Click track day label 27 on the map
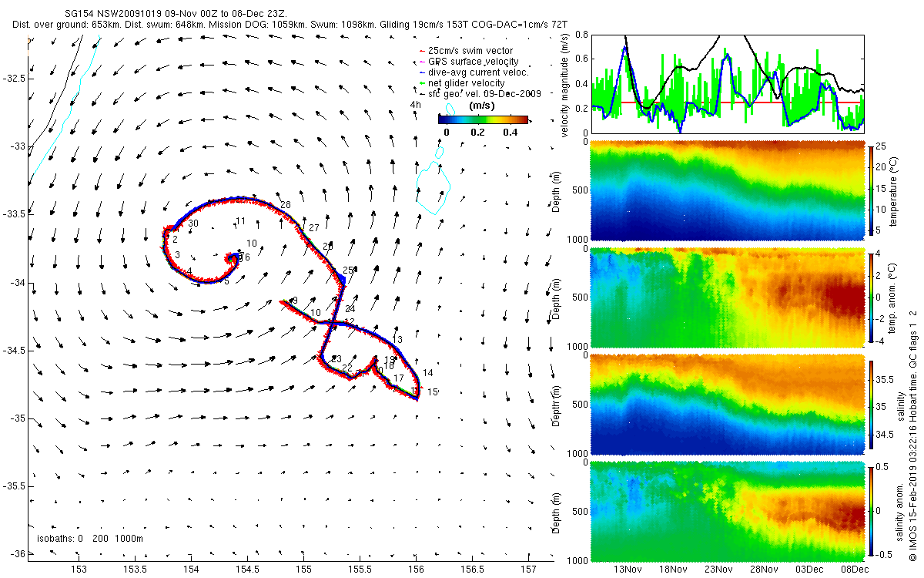This screenshot has height=578, width=924. click(x=313, y=228)
